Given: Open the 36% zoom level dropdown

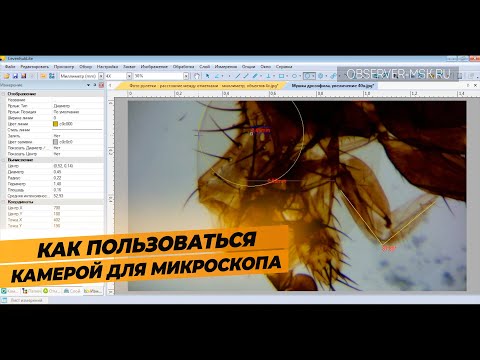Looking at the screenshot, I should (x=186, y=76).
